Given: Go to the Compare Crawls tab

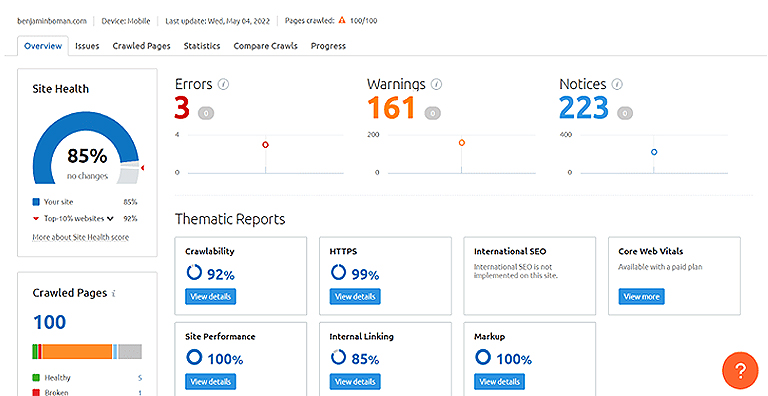Looking at the screenshot, I should pos(265,46).
